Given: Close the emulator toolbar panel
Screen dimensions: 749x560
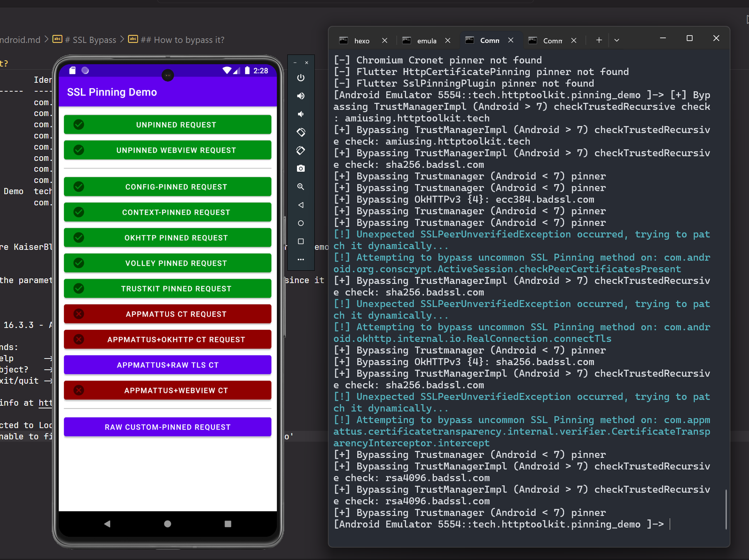Looking at the screenshot, I should (307, 63).
